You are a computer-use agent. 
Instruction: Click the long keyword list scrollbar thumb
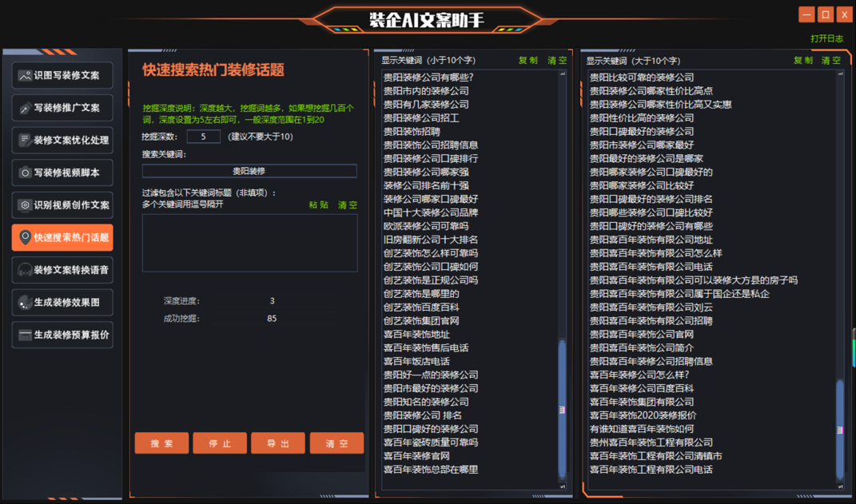click(x=840, y=430)
